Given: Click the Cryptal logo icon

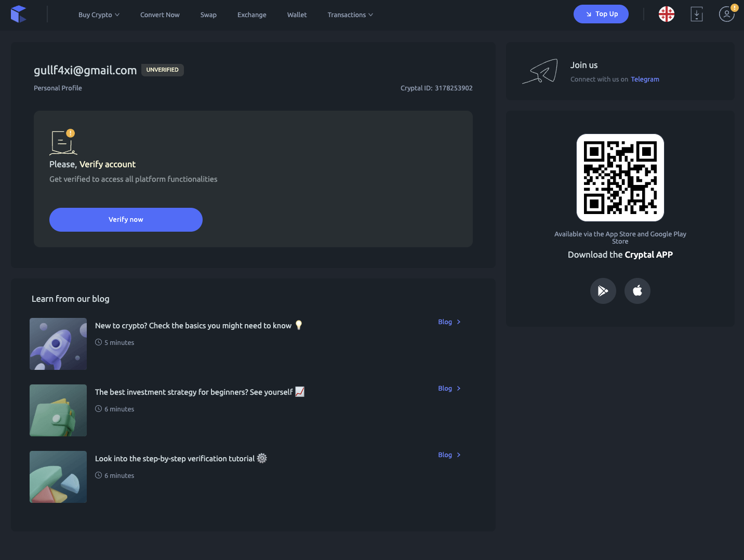Looking at the screenshot, I should click(x=18, y=14).
